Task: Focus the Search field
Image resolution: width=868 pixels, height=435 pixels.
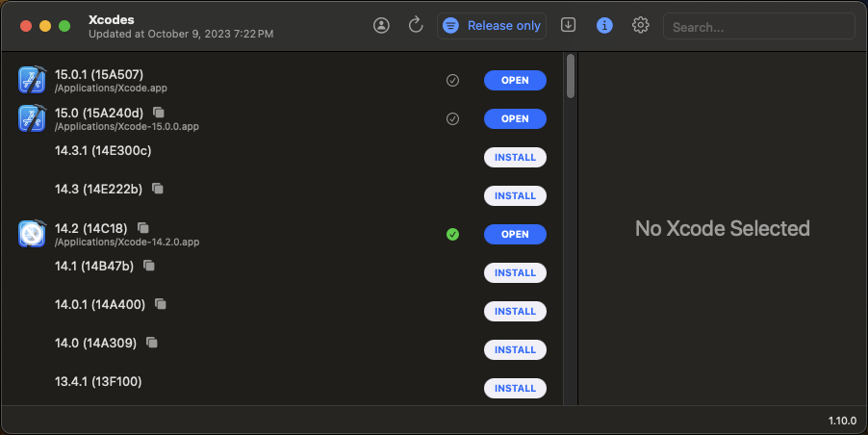Action: (x=759, y=27)
